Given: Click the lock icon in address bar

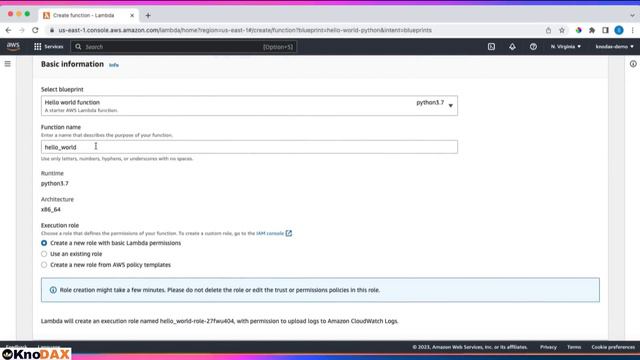Looking at the screenshot, I should 52,30.
